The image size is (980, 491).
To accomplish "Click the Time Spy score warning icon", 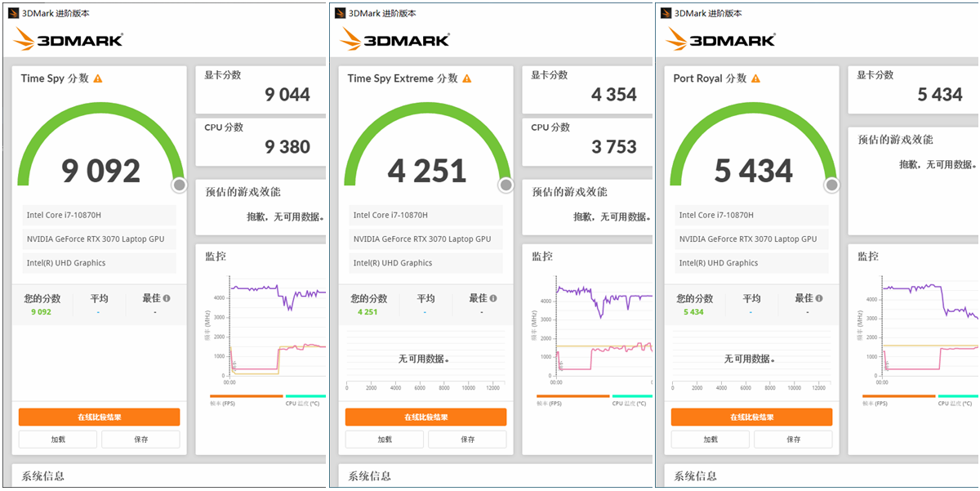I will 98,78.
